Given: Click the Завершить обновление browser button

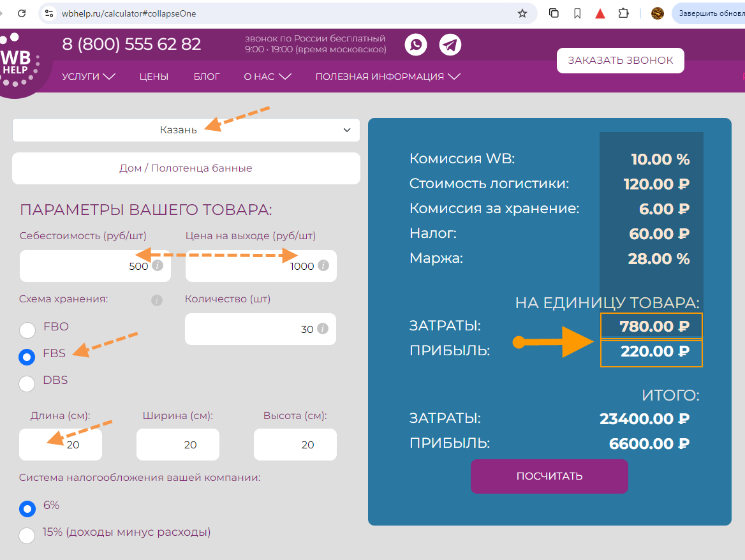Looking at the screenshot, I should [x=709, y=13].
